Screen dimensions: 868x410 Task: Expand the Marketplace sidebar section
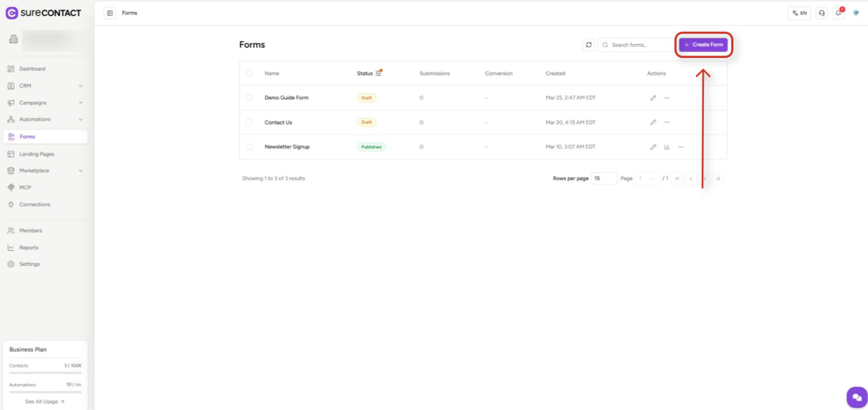[x=45, y=171]
